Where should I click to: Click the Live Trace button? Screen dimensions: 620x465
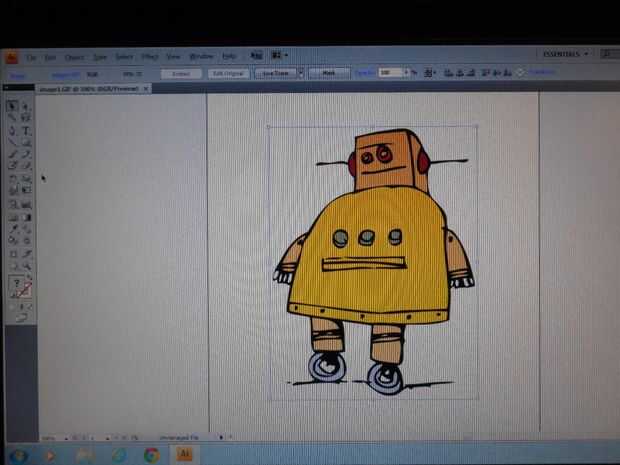coord(276,73)
